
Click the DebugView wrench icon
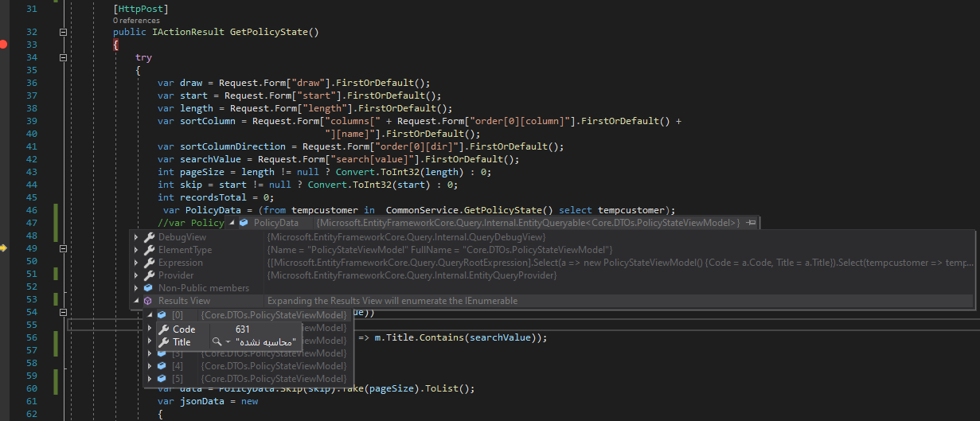[x=149, y=237]
